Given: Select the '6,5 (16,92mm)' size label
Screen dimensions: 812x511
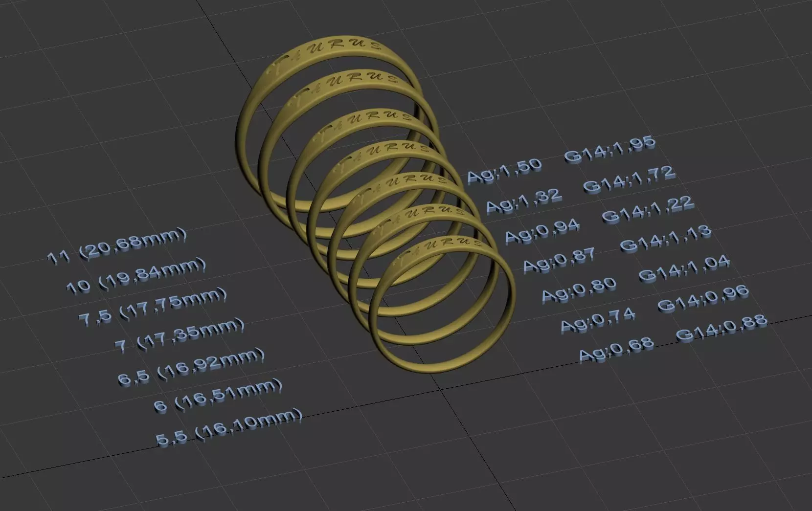Looking at the screenshot, I should (x=192, y=366).
